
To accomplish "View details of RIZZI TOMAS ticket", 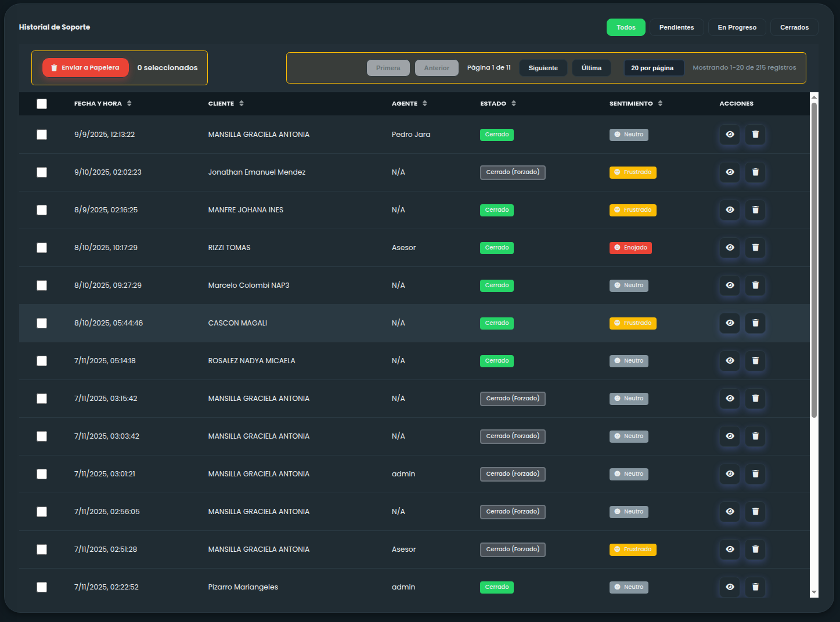I will pos(730,248).
